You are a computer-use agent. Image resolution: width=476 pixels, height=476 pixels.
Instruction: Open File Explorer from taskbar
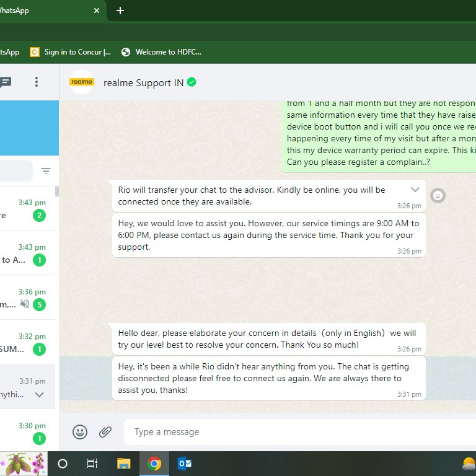click(x=123, y=464)
